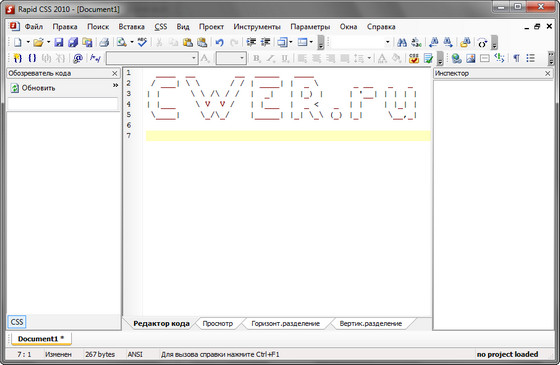Open the Параметры menu

coord(310,27)
